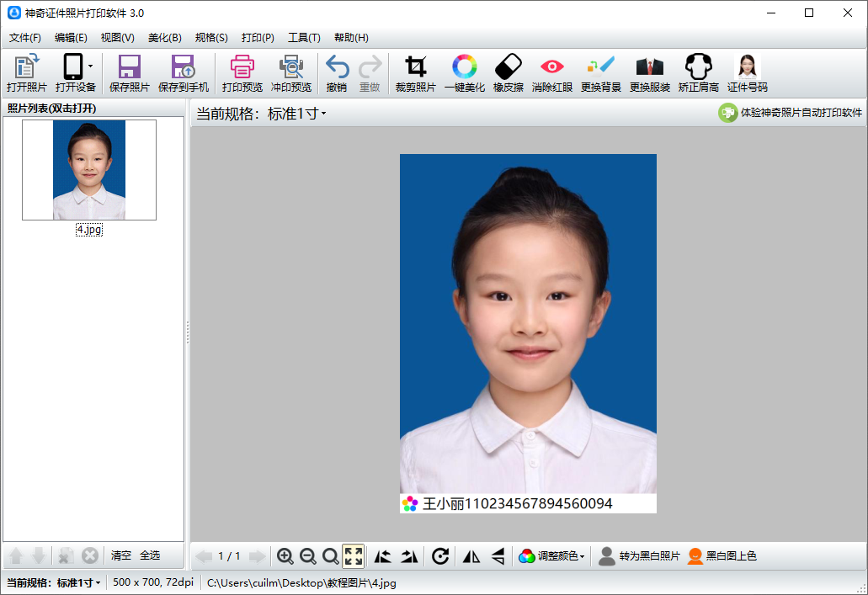Image resolution: width=868 pixels, height=595 pixels.
Task: Select the 4.jpg photo thumbnail
Action: (89, 171)
